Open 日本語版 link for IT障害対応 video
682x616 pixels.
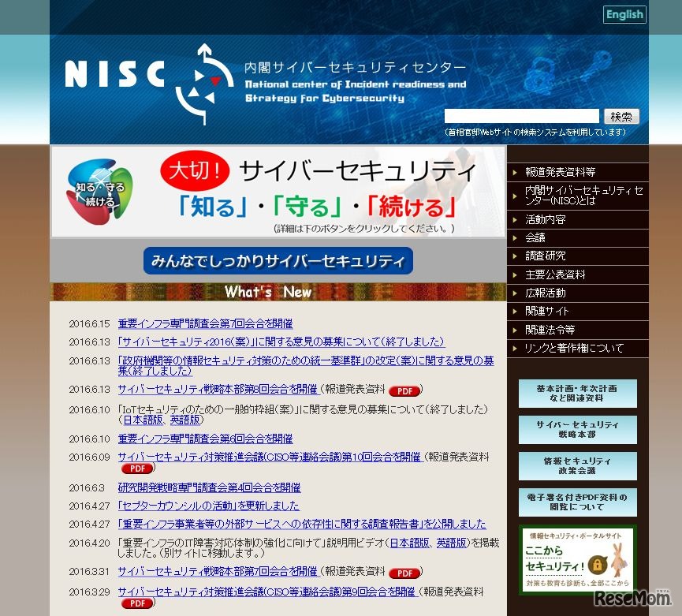(x=409, y=543)
